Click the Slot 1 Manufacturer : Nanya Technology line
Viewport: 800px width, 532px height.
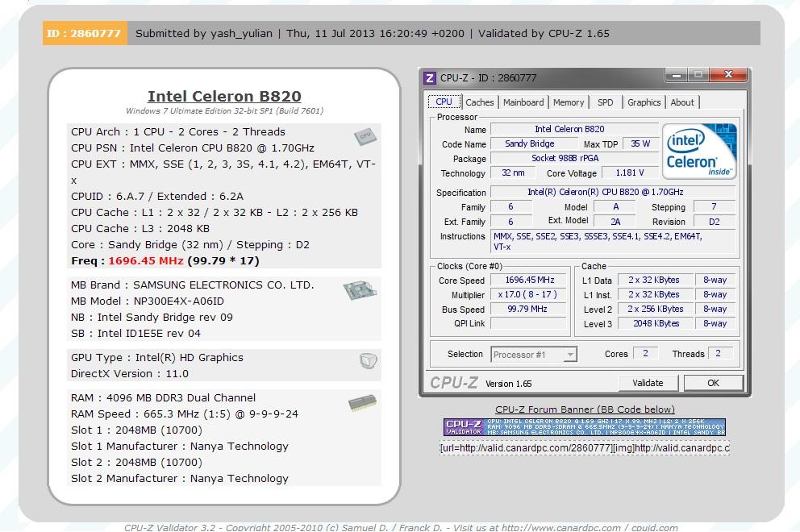pyautogui.click(x=180, y=446)
